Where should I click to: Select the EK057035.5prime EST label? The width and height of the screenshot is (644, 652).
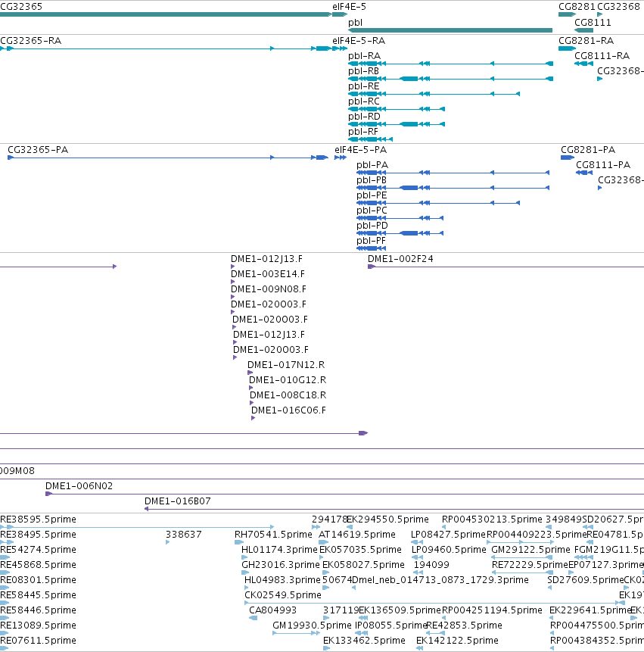(x=360, y=550)
